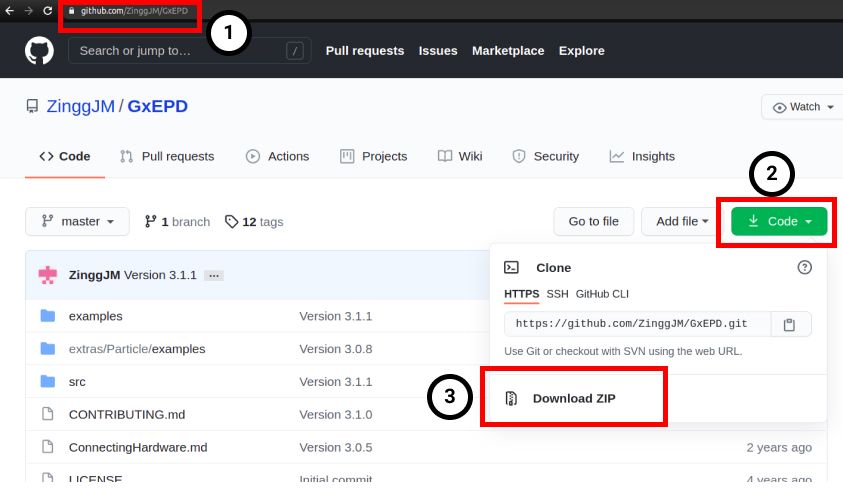Click the clone URL text field
Image resolution: width=843 pixels, height=499 pixels.
(x=638, y=324)
